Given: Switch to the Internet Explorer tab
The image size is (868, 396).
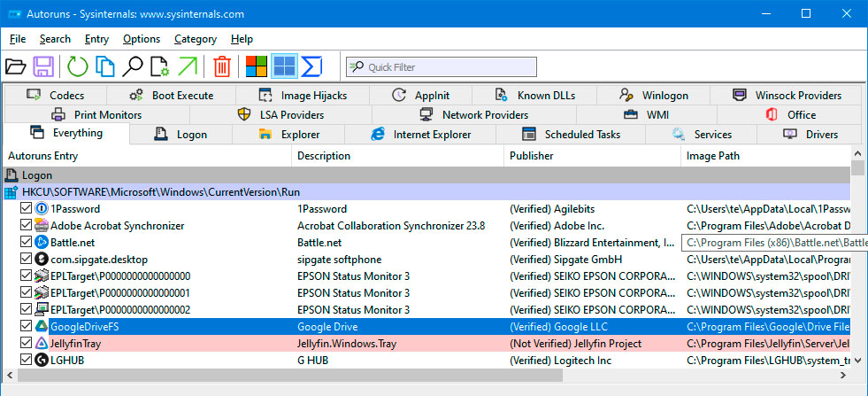Looking at the screenshot, I should [420, 135].
